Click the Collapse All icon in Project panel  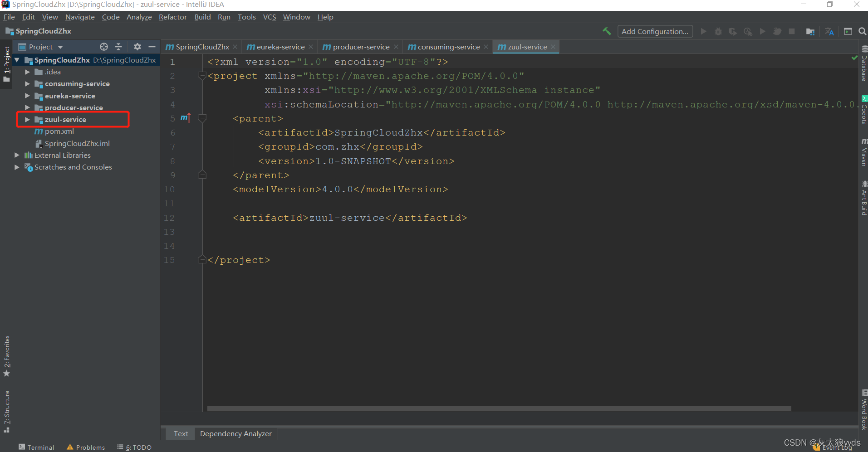pyautogui.click(x=118, y=47)
